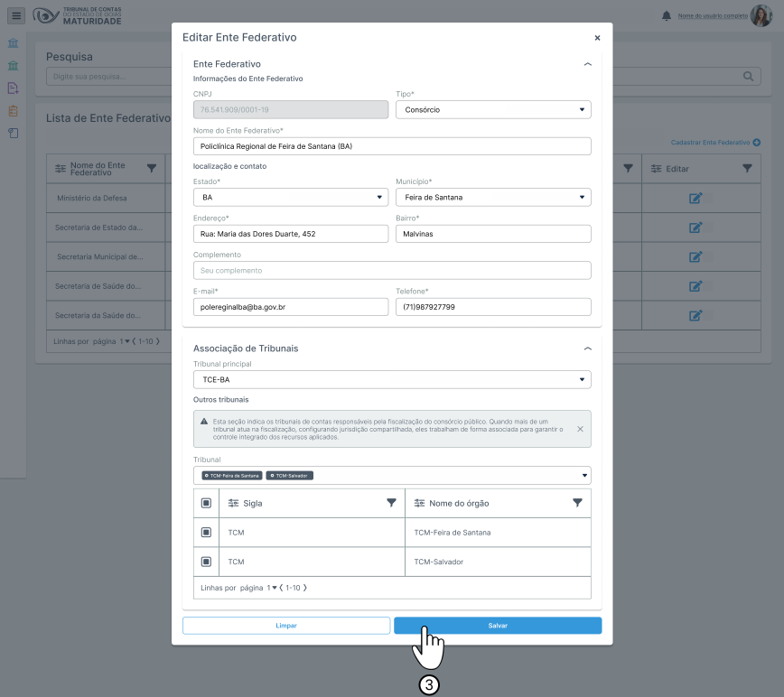Click the search magnifier icon
784x697 pixels.
[748, 77]
